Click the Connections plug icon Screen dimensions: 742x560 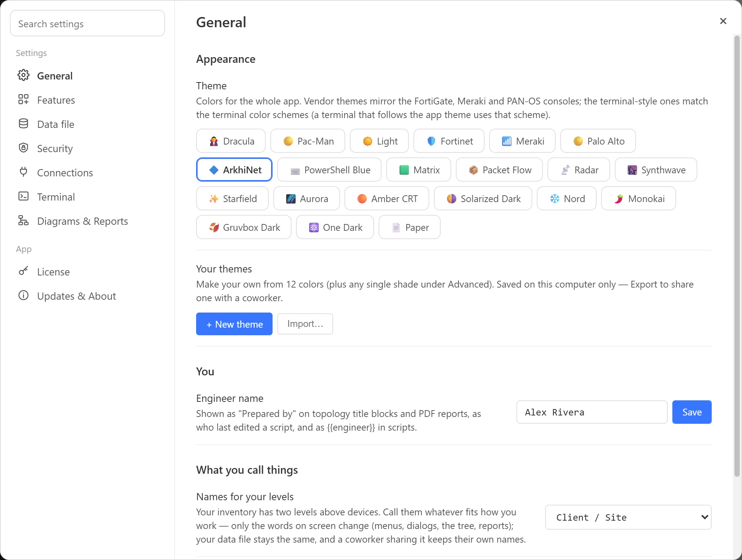coord(23,172)
